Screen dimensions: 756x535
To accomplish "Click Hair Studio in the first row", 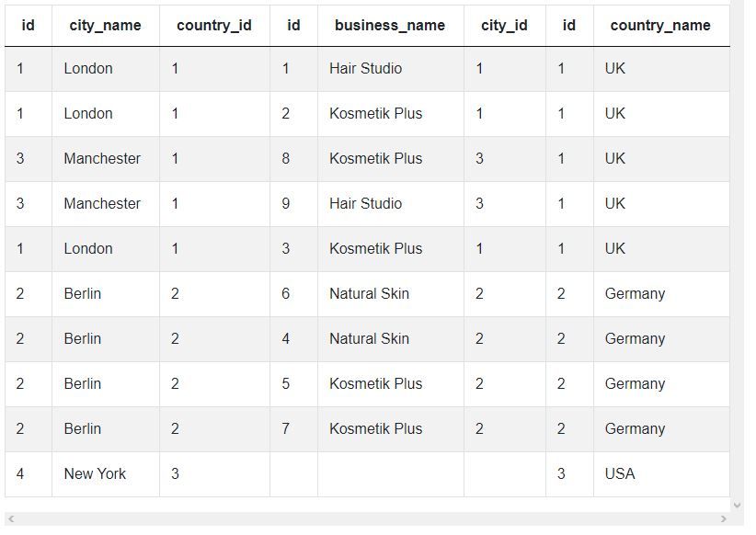I will pos(365,69).
